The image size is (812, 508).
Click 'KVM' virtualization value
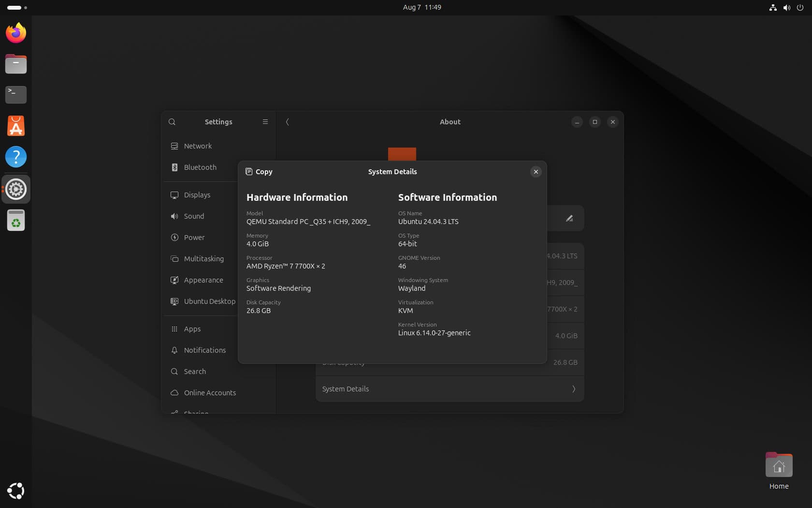(x=406, y=311)
